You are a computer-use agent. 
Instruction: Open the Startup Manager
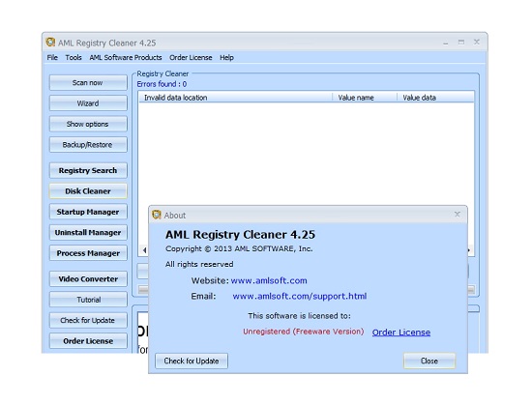(88, 212)
